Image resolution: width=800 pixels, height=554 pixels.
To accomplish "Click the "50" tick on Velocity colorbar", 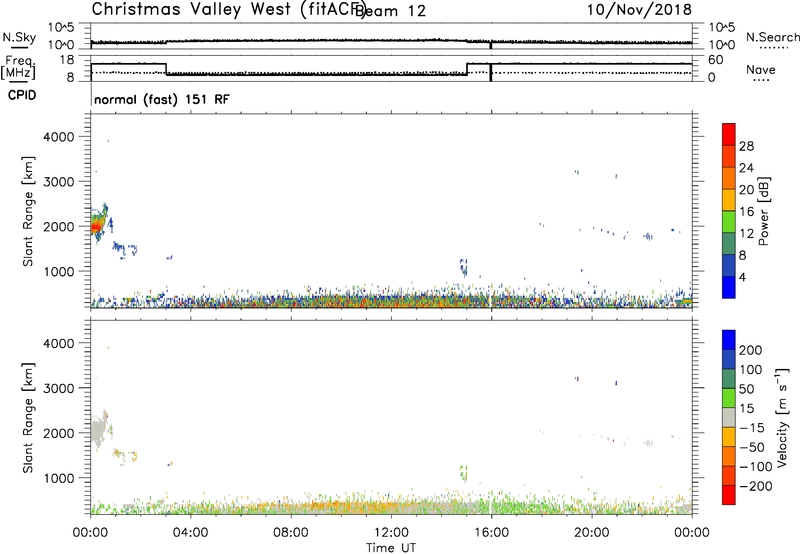I will click(747, 389).
